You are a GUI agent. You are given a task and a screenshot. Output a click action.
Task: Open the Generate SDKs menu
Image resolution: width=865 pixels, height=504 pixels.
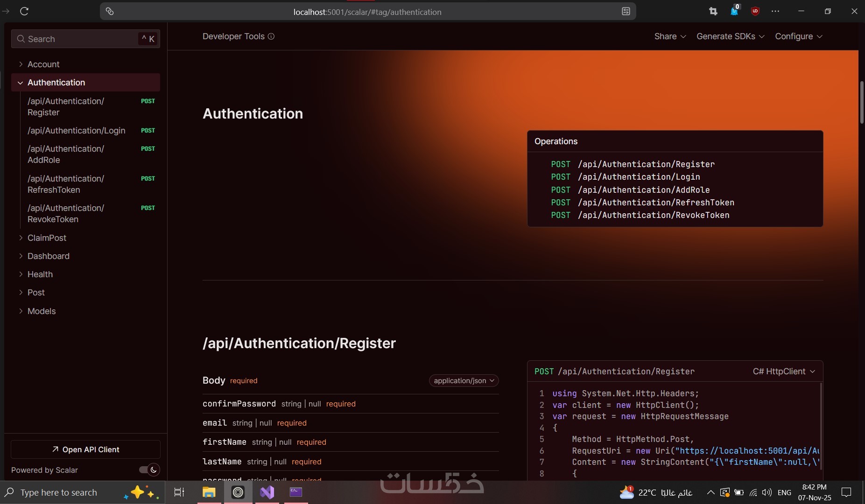tap(731, 36)
